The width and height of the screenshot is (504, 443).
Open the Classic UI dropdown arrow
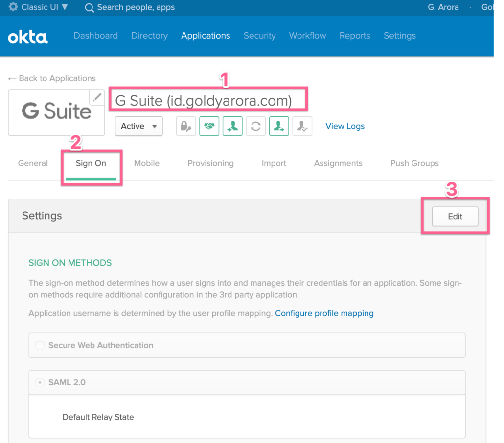[x=65, y=7]
